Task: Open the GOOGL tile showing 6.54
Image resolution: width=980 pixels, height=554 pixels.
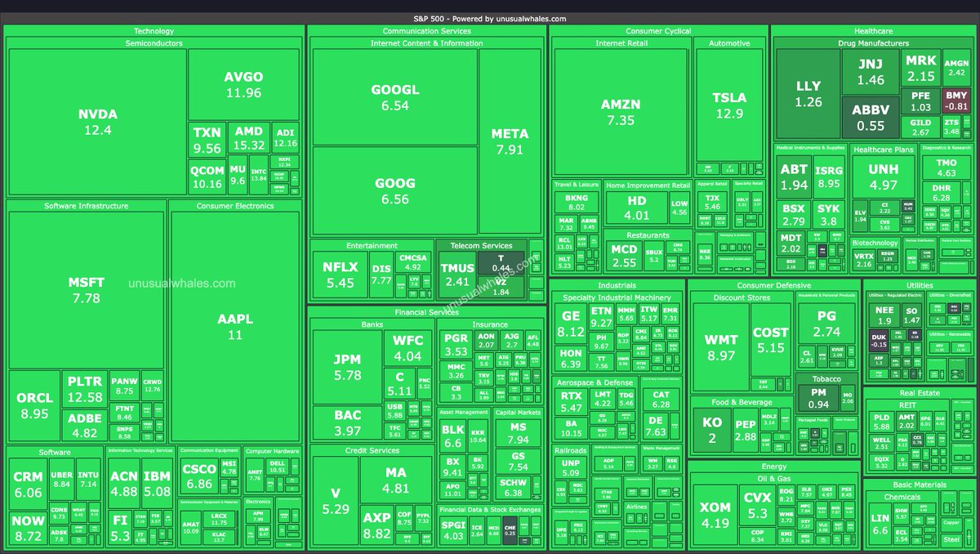Action: (x=394, y=97)
